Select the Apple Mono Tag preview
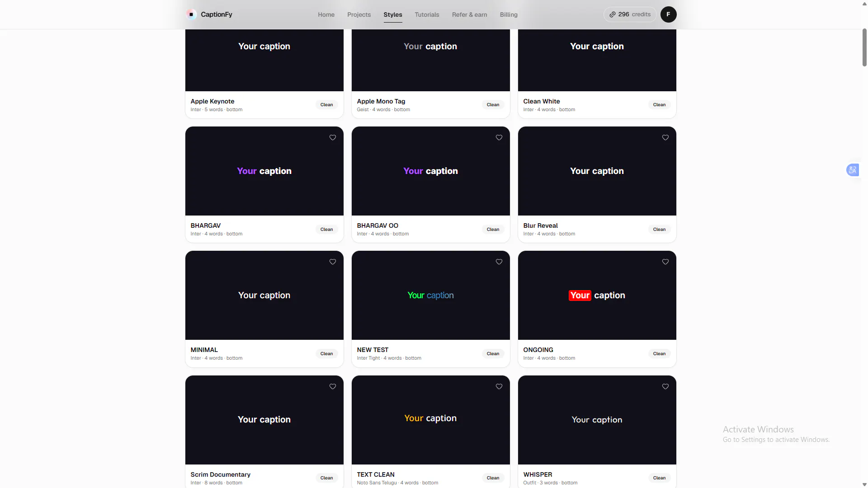 click(431, 60)
